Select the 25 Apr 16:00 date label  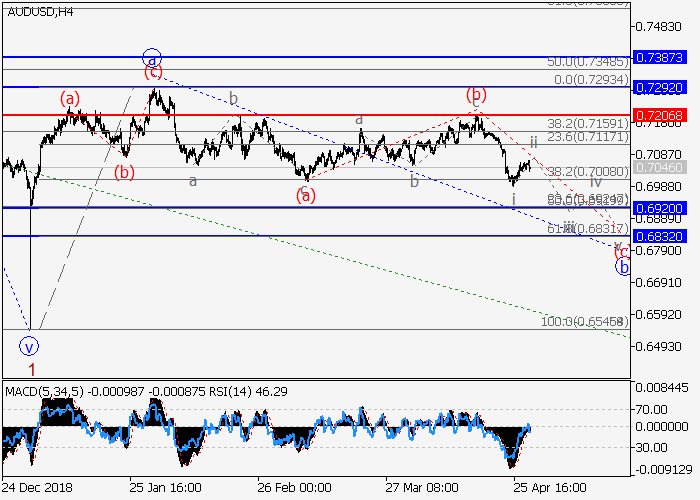point(549,485)
